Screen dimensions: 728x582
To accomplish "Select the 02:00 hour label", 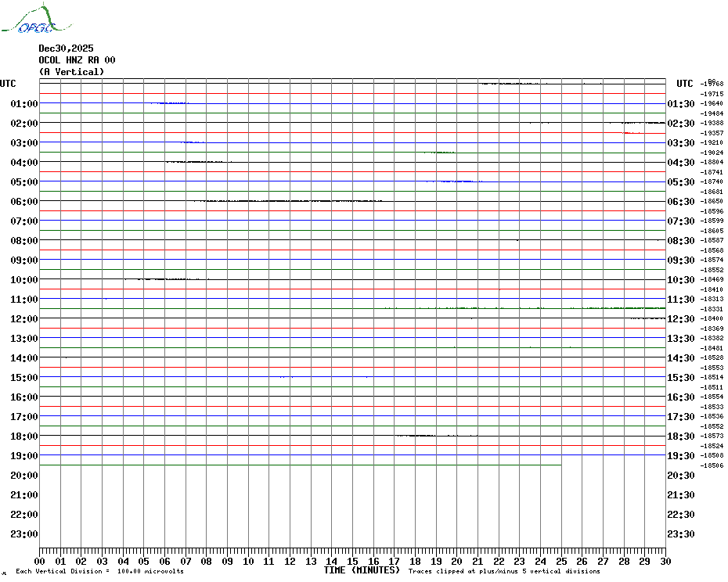I will pos(24,123).
